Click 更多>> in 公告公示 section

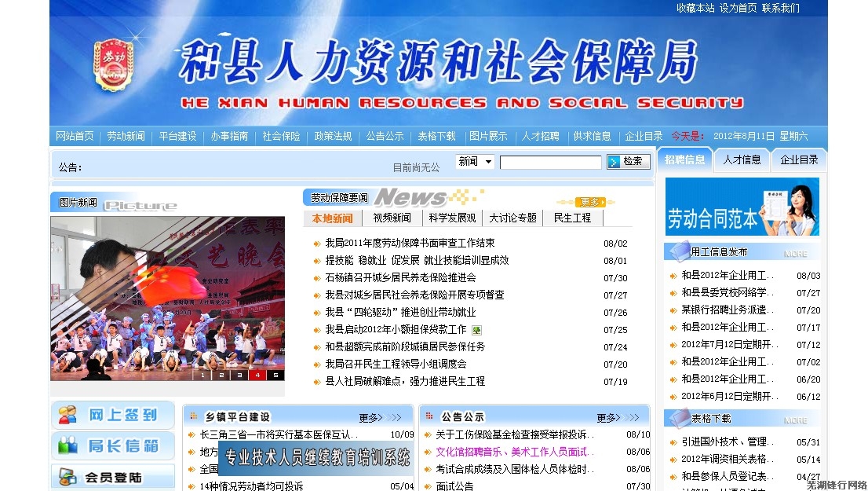618,417
